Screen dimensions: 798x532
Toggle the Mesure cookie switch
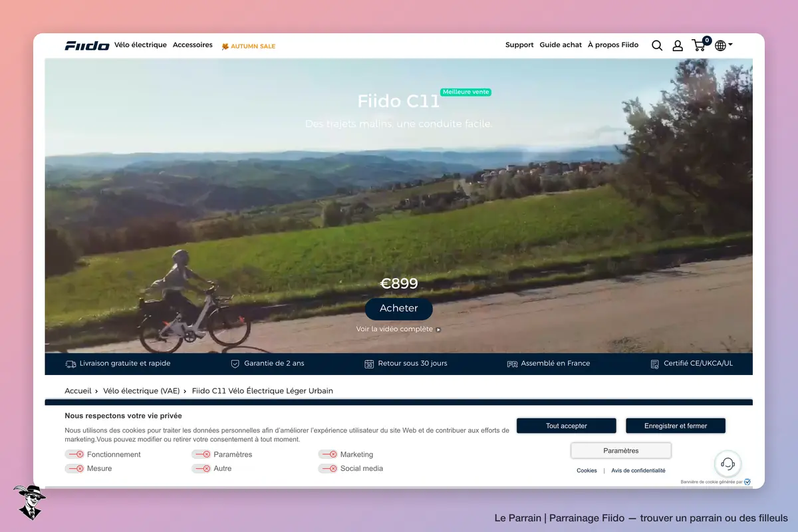pos(74,468)
